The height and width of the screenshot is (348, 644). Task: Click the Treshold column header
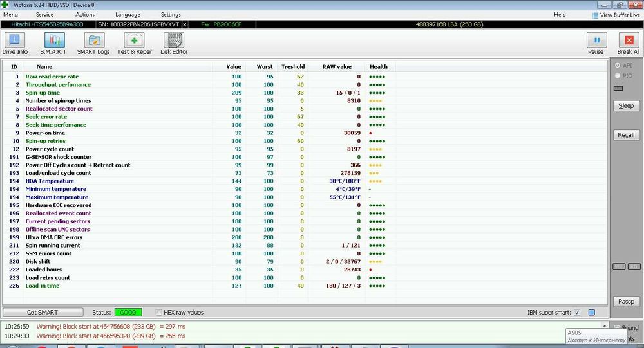pos(293,66)
